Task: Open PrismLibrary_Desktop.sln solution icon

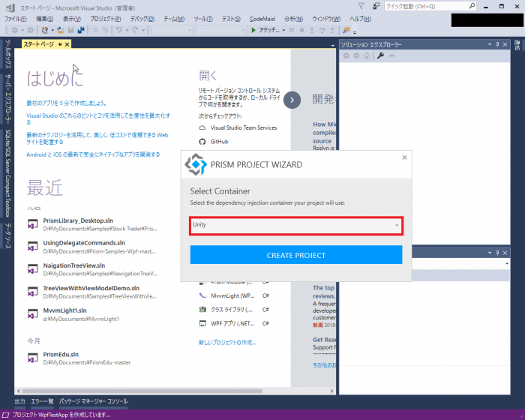Action: (x=33, y=224)
